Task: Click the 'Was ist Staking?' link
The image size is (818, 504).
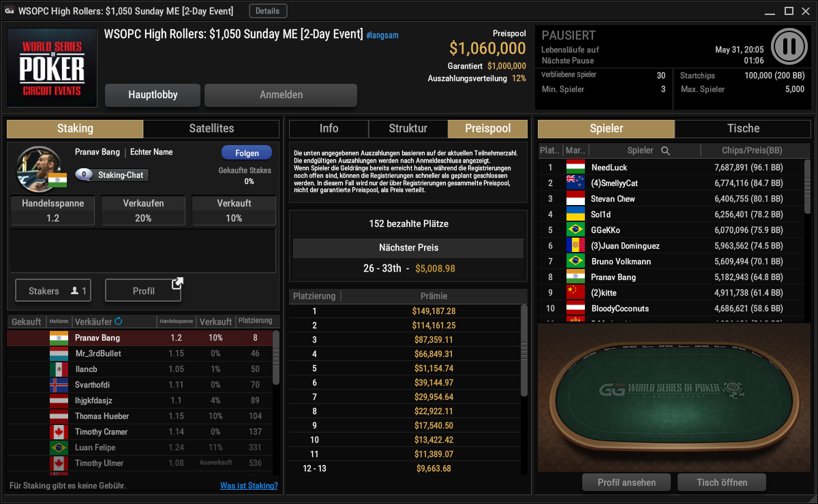Action: [x=249, y=486]
